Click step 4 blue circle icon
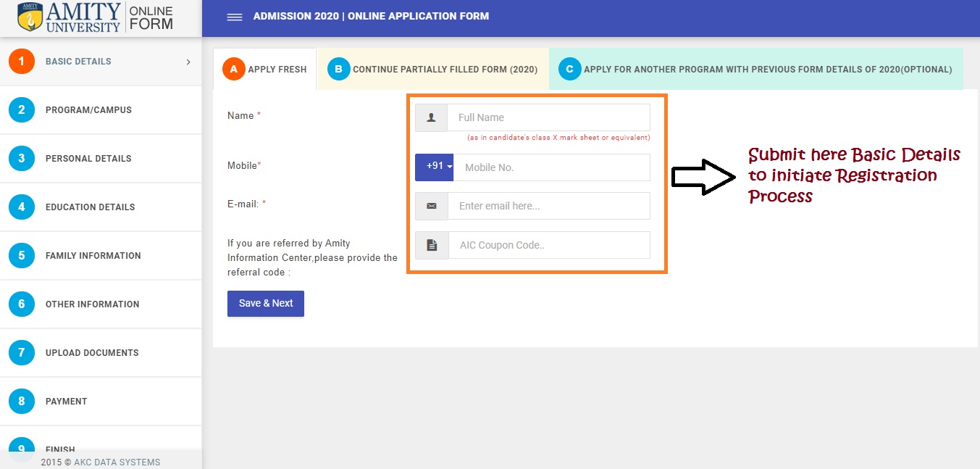 [22, 207]
